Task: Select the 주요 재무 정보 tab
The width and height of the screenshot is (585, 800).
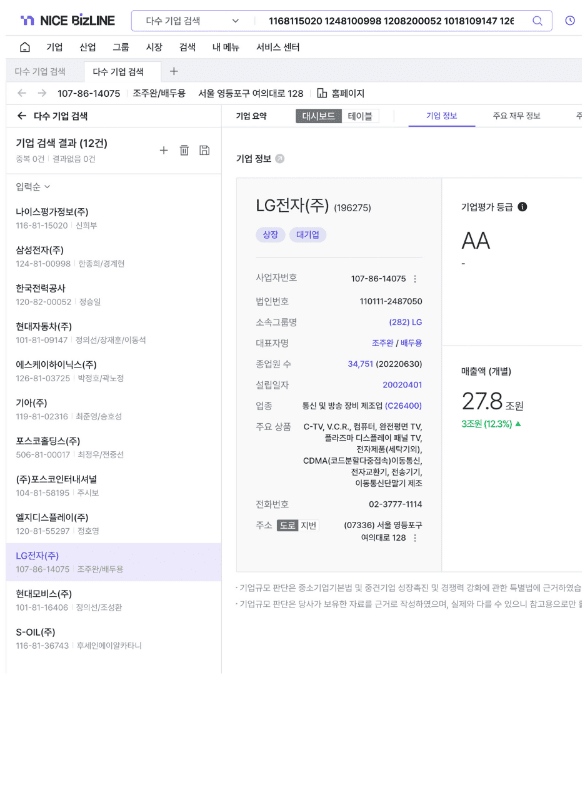Action: 516,116
